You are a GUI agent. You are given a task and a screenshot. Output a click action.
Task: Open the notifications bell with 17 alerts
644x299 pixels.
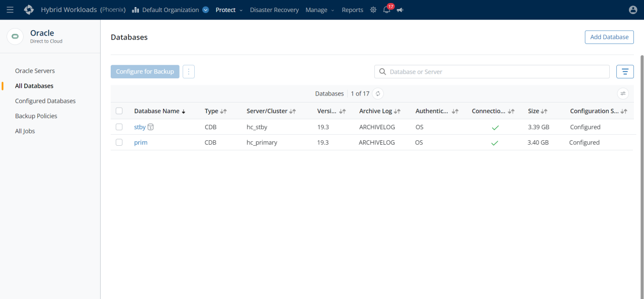click(386, 10)
